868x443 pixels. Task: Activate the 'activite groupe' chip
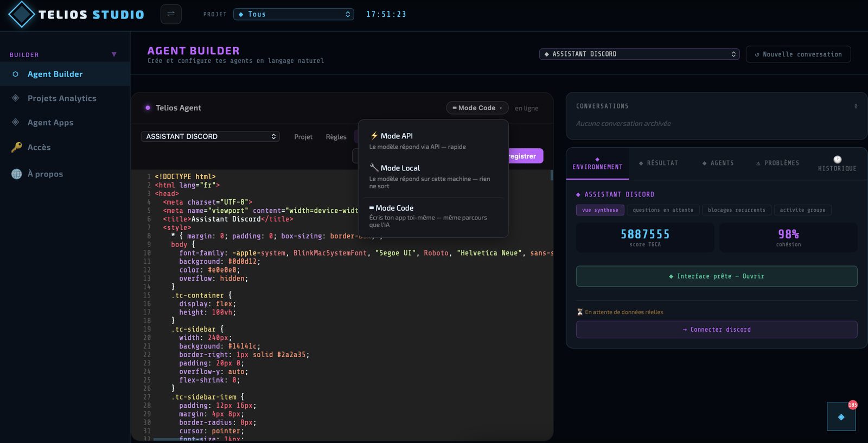pyautogui.click(x=802, y=210)
